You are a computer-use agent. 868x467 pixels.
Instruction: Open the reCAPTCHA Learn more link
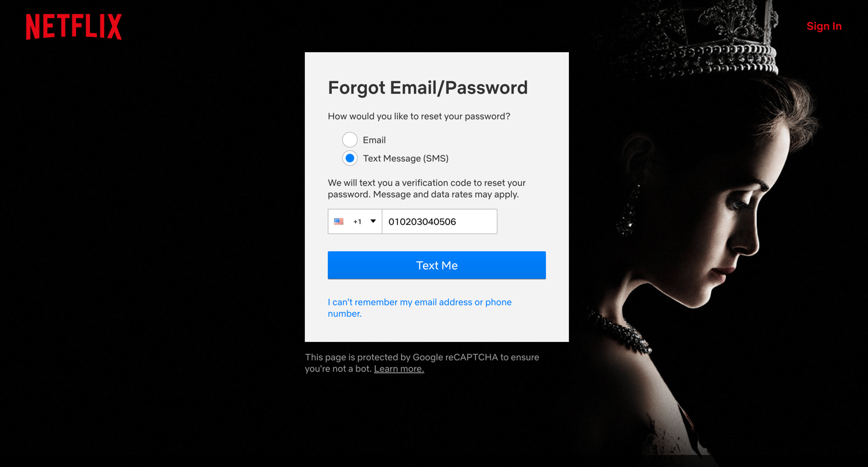click(x=399, y=369)
